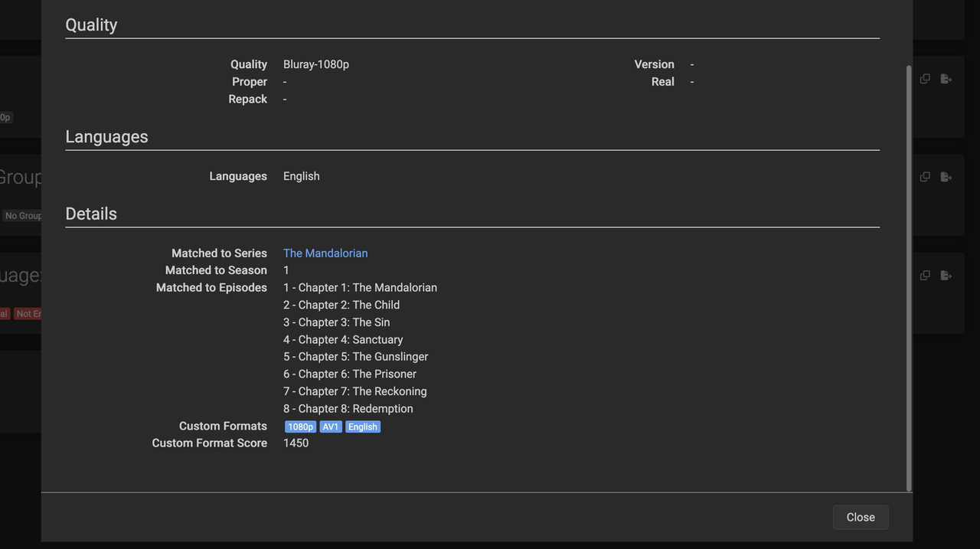Click the Quality section heading
Image resolution: width=980 pixels, height=549 pixels.
[x=91, y=25]
